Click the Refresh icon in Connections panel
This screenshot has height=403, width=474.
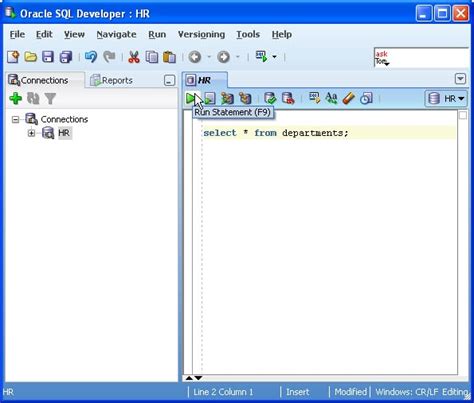[33, 98]
